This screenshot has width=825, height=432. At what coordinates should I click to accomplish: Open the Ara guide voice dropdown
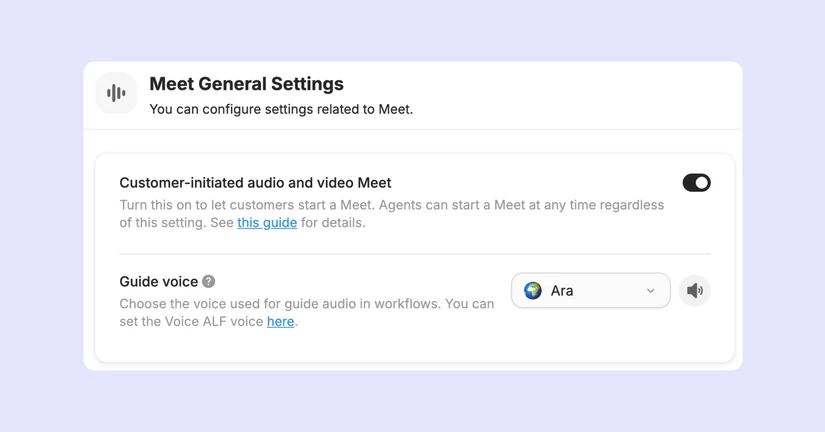coord(590,290)
